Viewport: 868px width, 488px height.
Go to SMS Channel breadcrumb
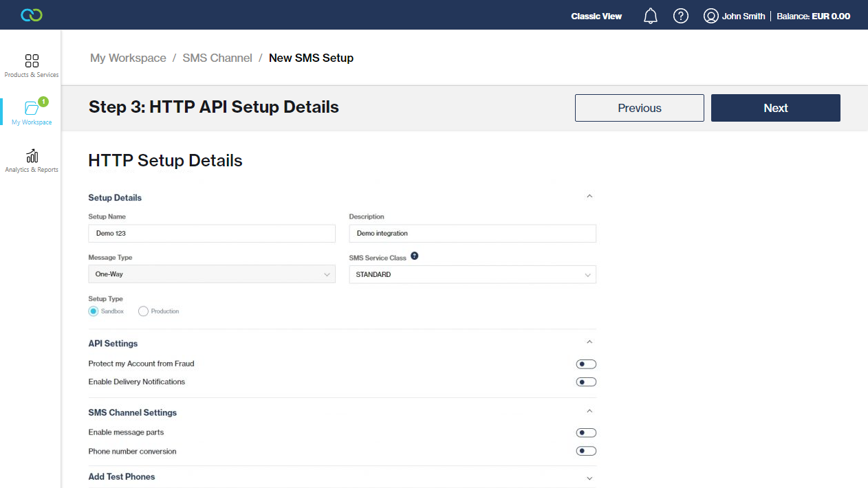(x=217, y=58)
